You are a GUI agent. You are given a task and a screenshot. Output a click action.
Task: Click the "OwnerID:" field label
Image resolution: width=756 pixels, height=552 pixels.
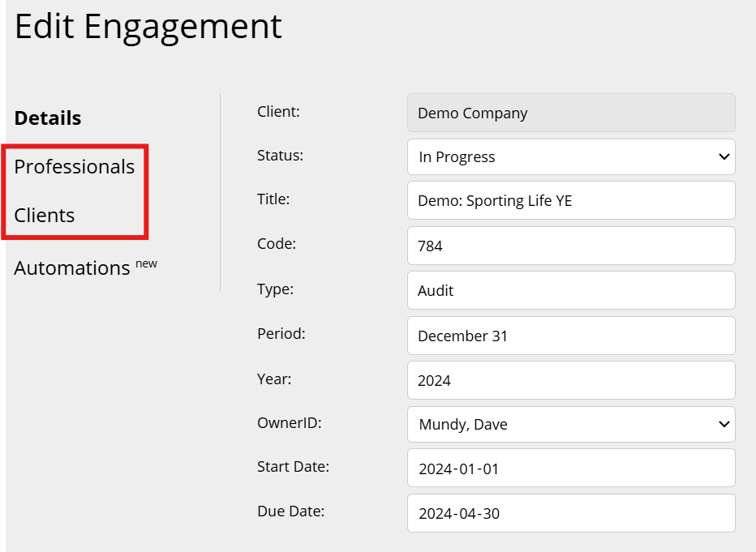click(288, 422)
